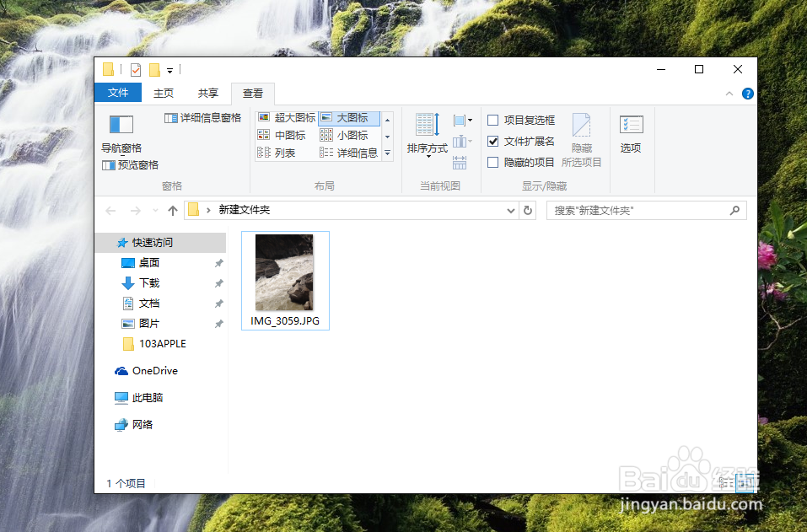This screenshot has width=807, height=532.
Task: Click the up arrow to parent folder
Action: click(x=172, y=210)
